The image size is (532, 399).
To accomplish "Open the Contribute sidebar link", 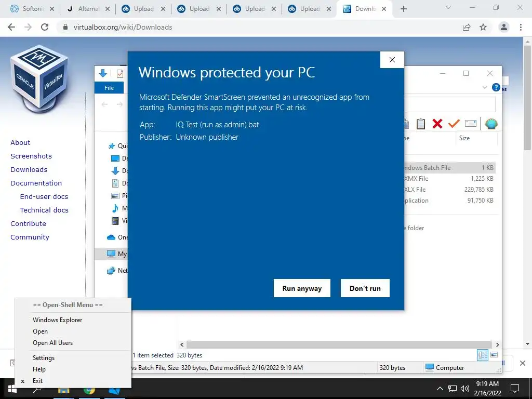I will 28,224.
